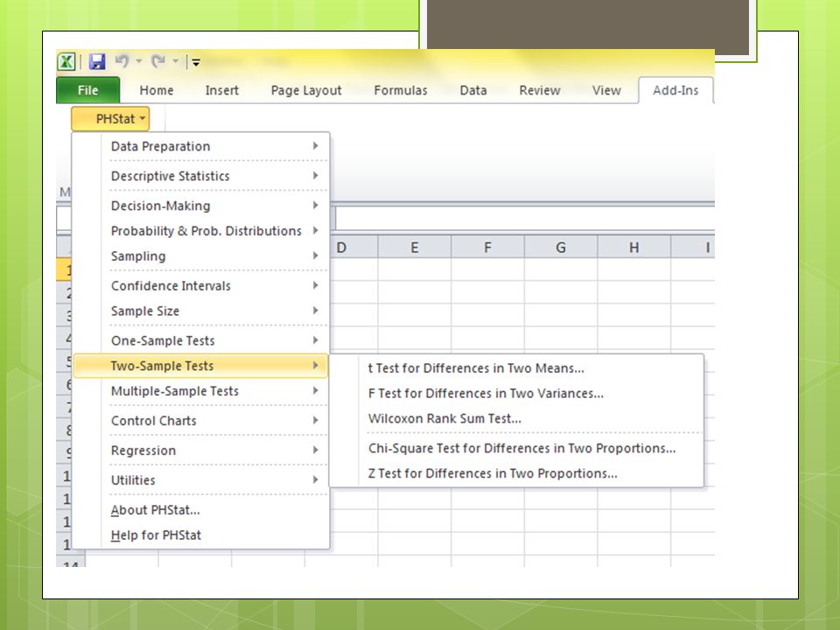Open the One-Sample Tests submenu
The image size is (840, 630).
[x=201, y=340]
